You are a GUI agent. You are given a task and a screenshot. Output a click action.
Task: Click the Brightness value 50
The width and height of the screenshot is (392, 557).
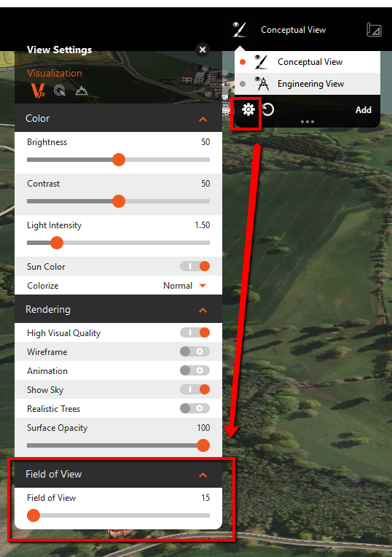tap(205, 142)
